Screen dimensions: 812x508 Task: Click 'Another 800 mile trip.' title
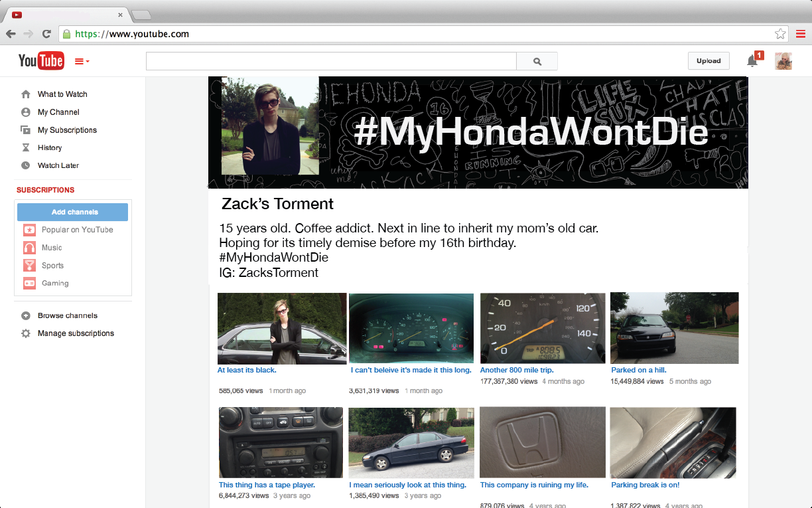coord(517,370)
